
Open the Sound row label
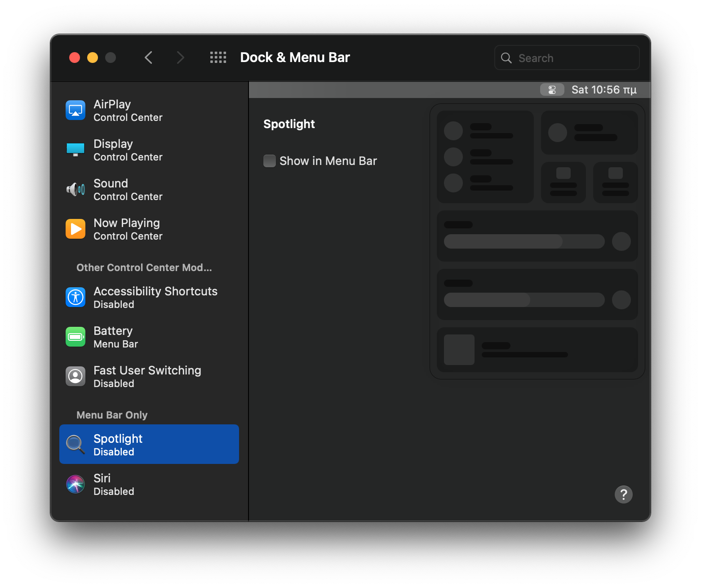click(111, 183)
